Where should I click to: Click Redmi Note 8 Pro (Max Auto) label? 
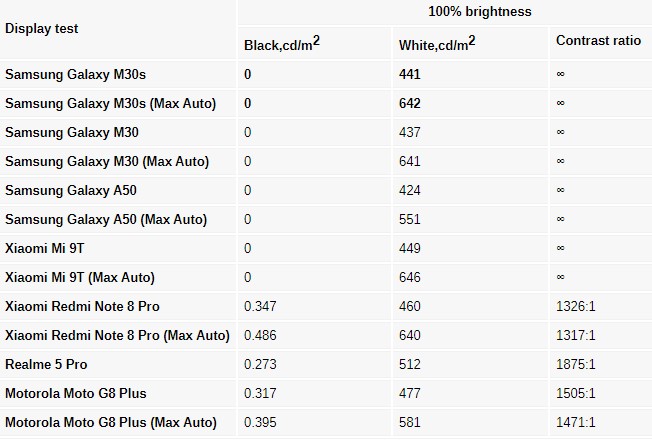[118, 336]
